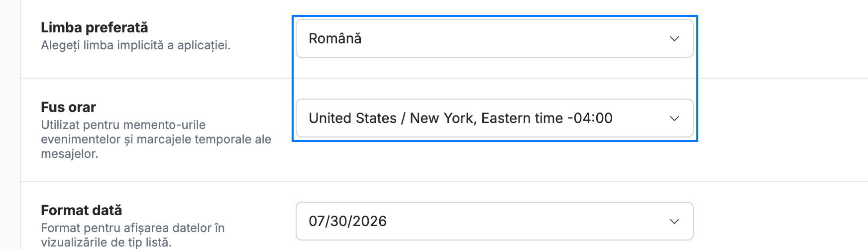Click the vizualizările de tip listă text
Viewport: 868px width, 249px height.
[106, 243]
